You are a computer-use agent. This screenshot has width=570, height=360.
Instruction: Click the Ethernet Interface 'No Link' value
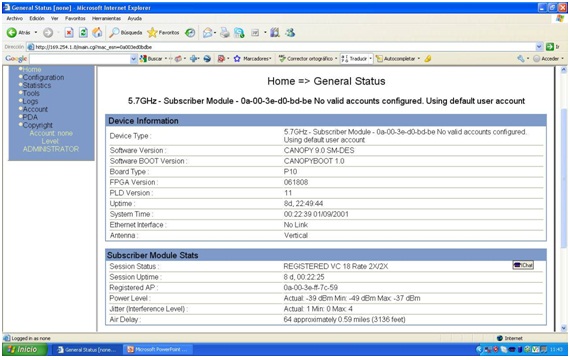296,225
